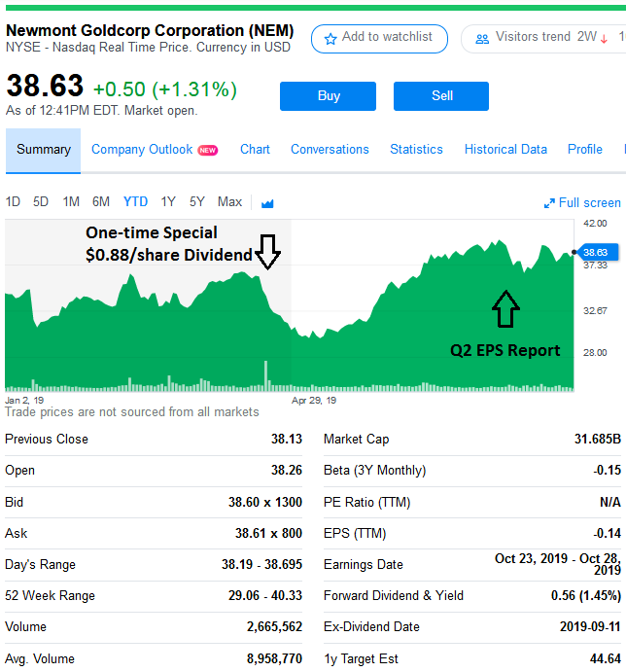Click 52 Week Range value 29.06 - 40.33
Screen dimensions: 626x672
265,596
